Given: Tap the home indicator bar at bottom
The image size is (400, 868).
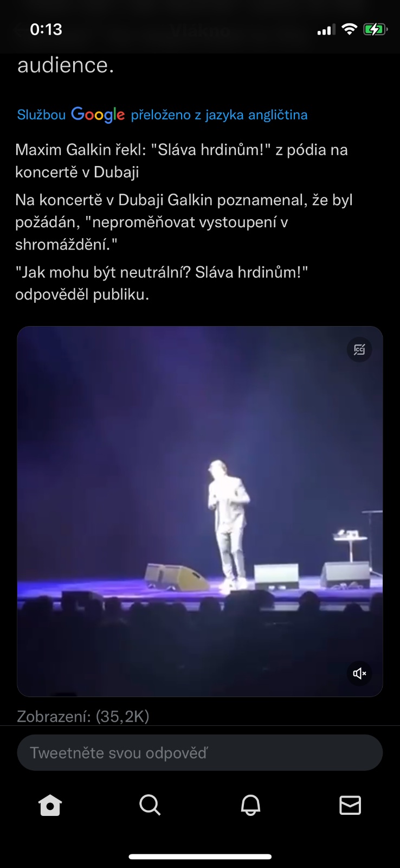Looking at the screenshot, I should click(200, 857).
